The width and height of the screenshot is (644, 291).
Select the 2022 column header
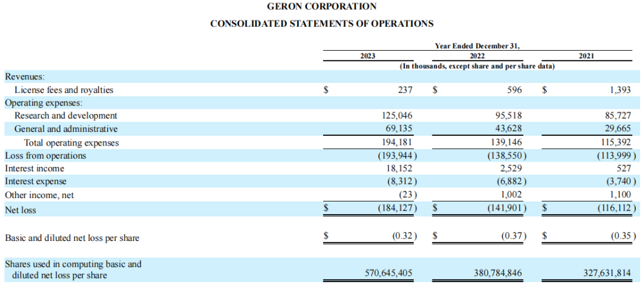pyautogui.click(x=477, y=56)
